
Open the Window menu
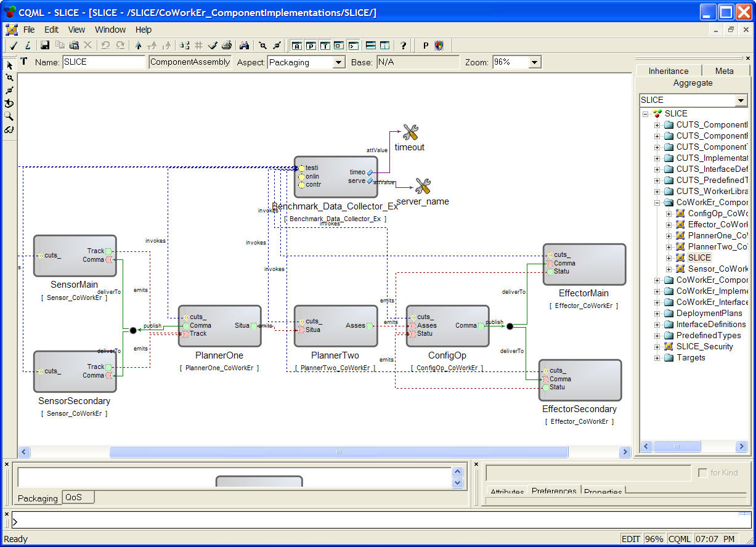110,30
